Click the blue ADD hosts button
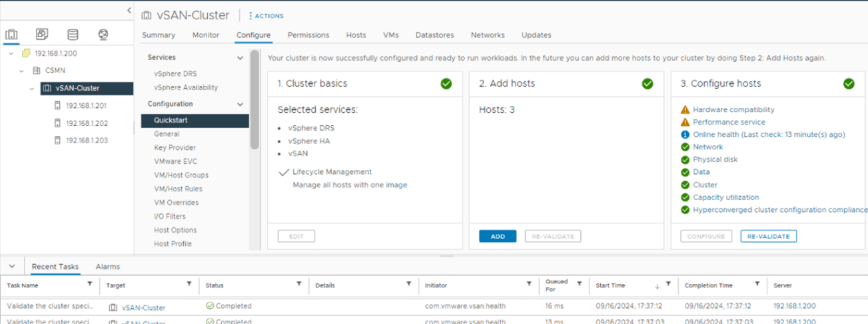868x324 pixels. (498, 236)
